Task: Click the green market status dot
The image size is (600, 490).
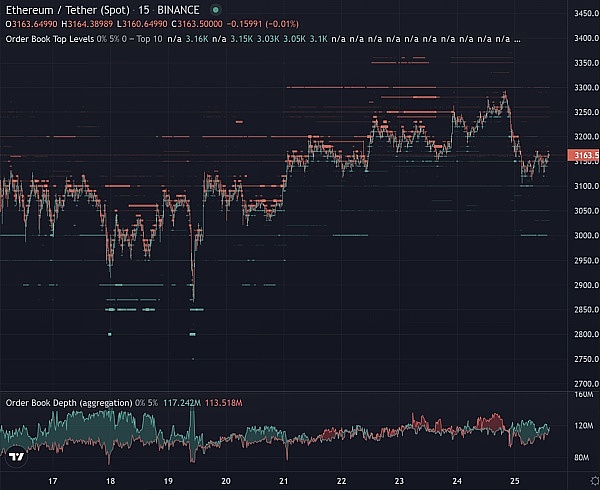Action: point(215,9)
